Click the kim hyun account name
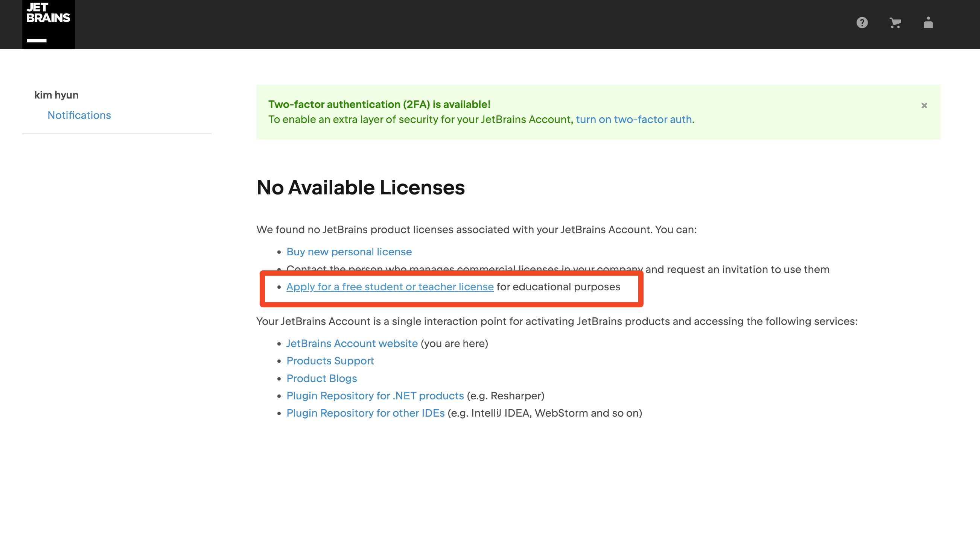Image resolution: width=980 pixels, height=549 pixels. [56, 95]
